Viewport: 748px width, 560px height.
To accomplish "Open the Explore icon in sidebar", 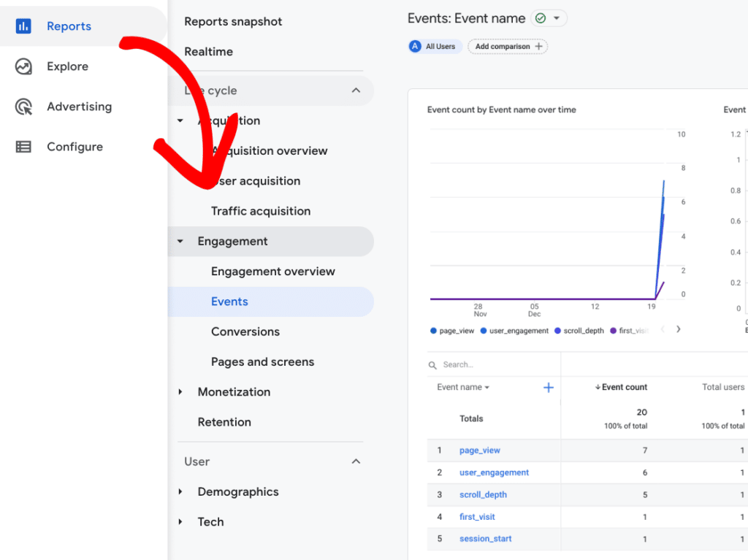I will point(23,66).
